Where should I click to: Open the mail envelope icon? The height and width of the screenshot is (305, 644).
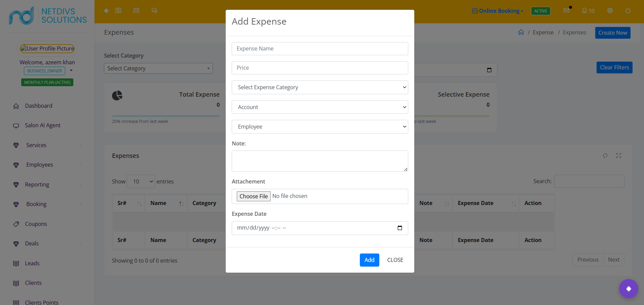[567, 10]
